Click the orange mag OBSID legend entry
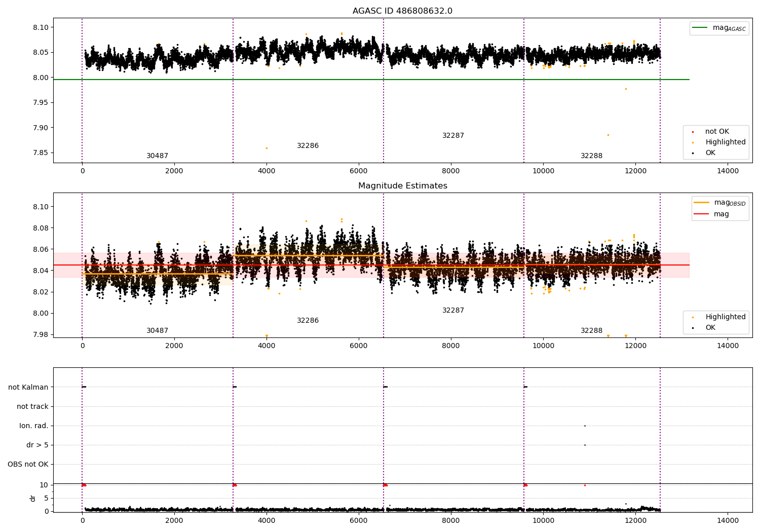Image resolution: width=760 pixels, height=532 pixels. click(720, 203)
